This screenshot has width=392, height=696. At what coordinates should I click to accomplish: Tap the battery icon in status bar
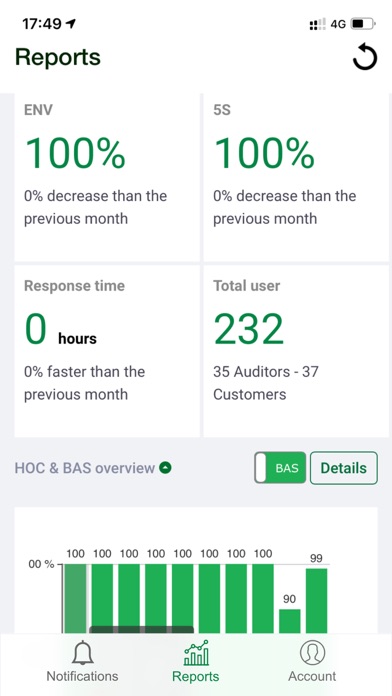(x=363, y=24)
